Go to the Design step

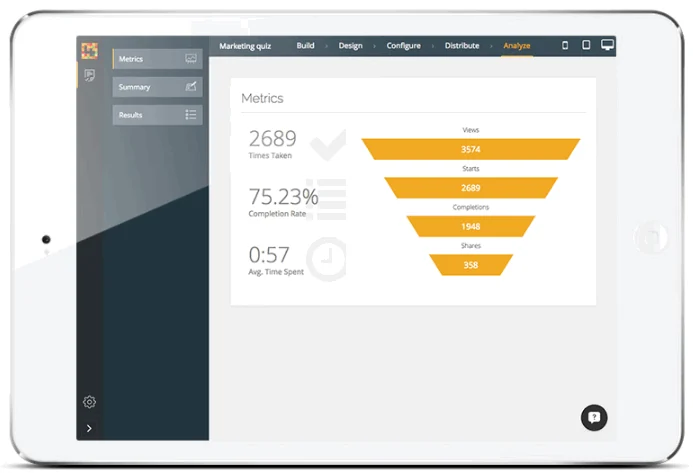pos(350,46)
